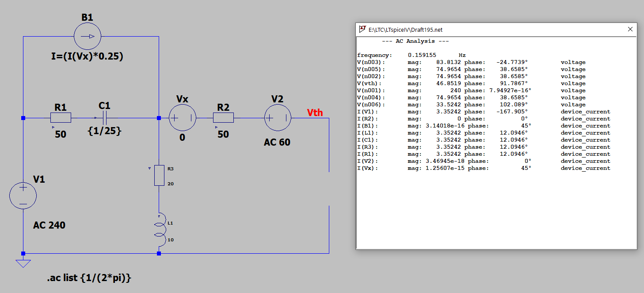
Task: Click the LTspice icon in results window title
Action: pos(362,30)
